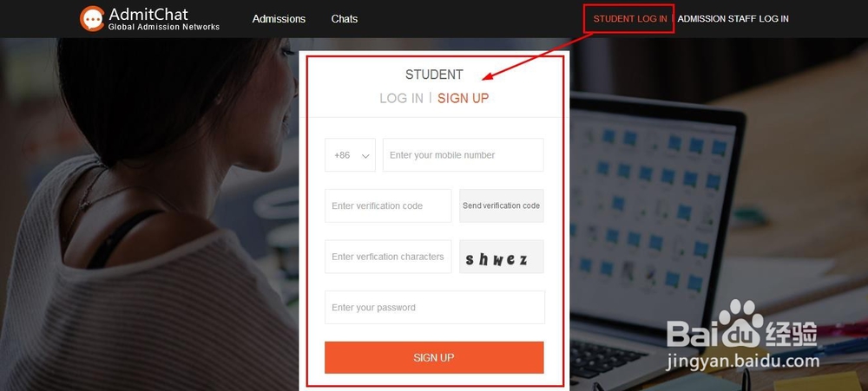
Task: Focus the password input field
Action: [435, 308]
